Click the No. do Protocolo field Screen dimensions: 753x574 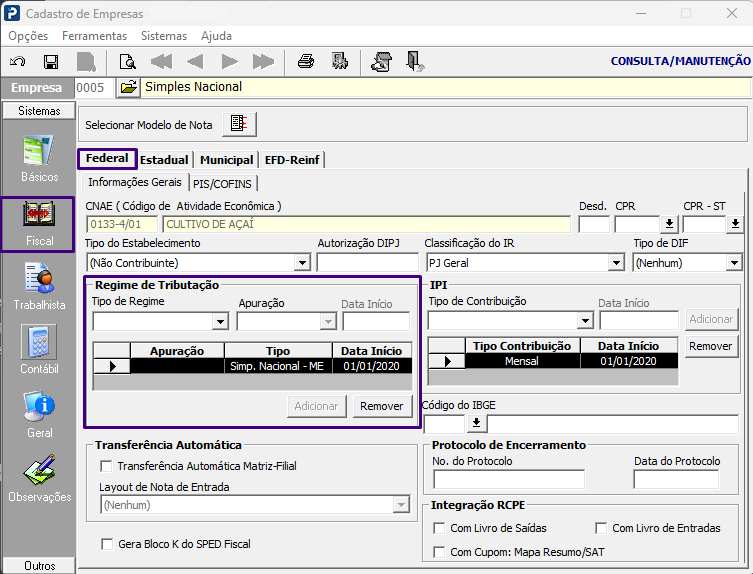509,479
